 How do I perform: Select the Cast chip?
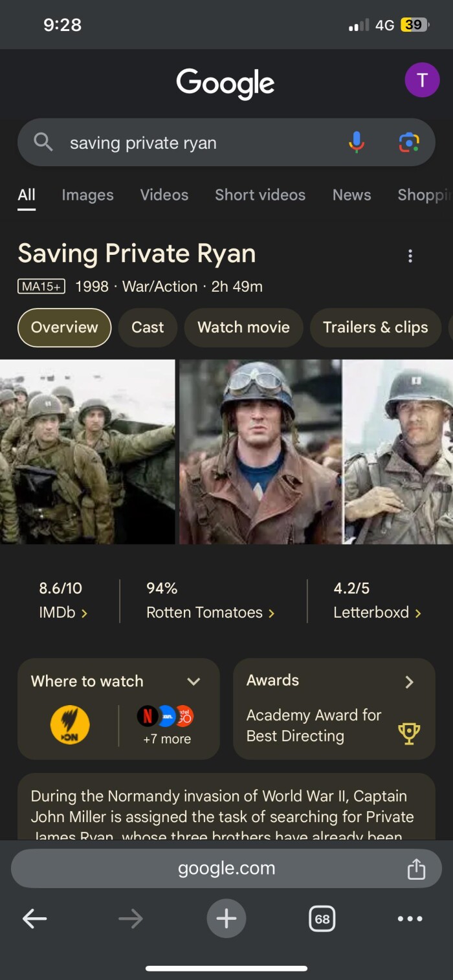[x=148, y=327]
